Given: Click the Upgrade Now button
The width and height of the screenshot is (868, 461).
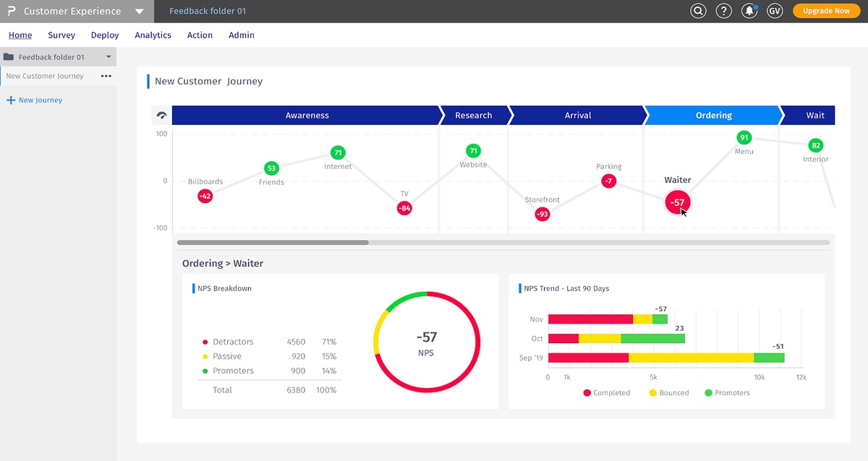Looking at the screenshot, I should (827, 11).
